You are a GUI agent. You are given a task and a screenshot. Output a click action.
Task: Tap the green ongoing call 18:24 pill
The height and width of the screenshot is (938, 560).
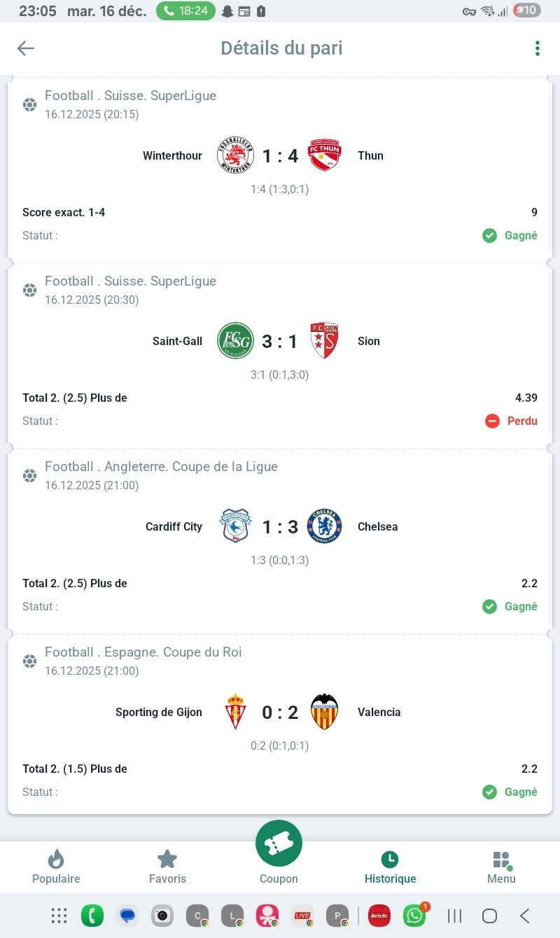pos(185,11)
